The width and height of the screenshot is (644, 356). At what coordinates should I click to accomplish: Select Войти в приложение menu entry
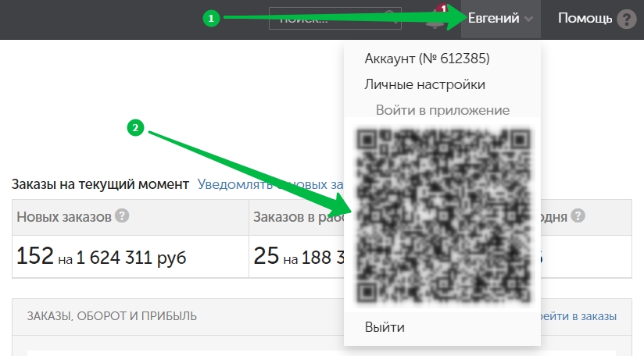pyautogui.click(x=442, y=110)
